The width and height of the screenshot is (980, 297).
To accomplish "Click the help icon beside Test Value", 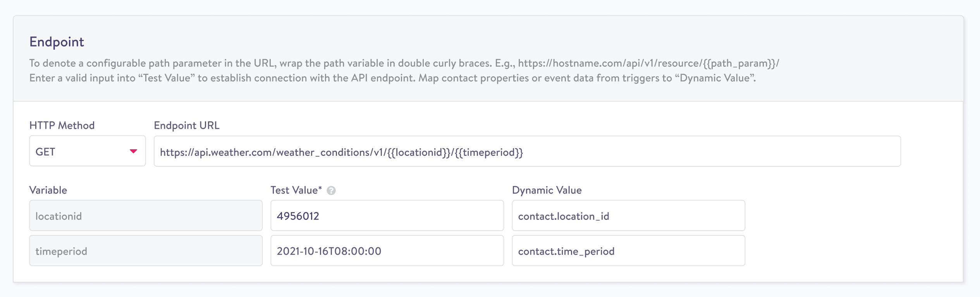I will (x=331, y=190).
